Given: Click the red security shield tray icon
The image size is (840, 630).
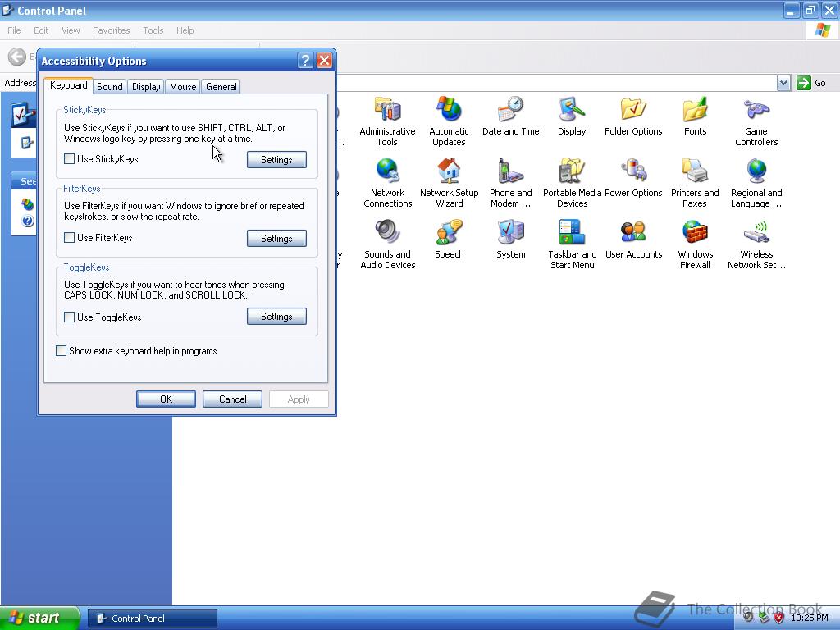Looking at the screenshot, I should (779, 619).
